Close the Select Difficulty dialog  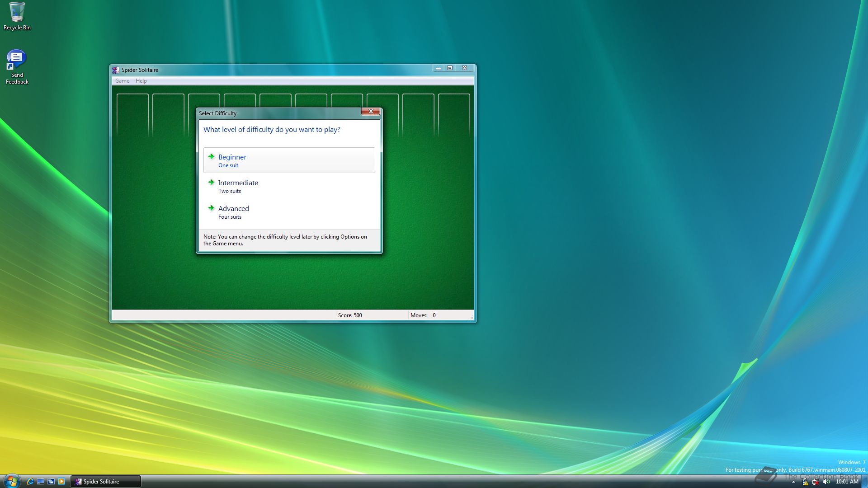(371, 112)
